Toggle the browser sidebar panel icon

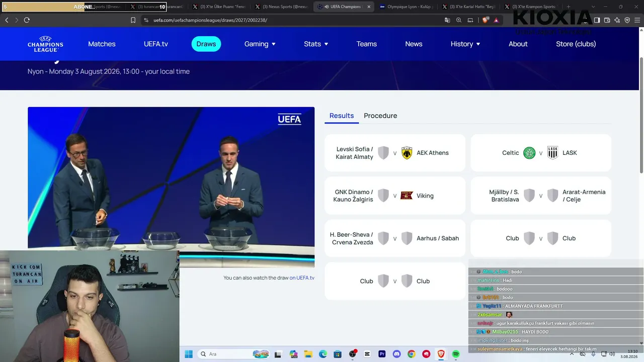[x=597, y=20]
